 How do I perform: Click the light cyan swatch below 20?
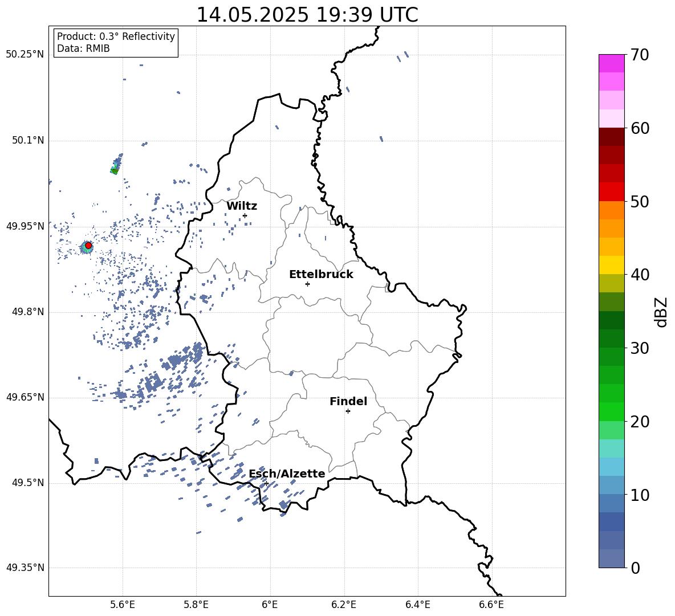[x=611, y=430]
